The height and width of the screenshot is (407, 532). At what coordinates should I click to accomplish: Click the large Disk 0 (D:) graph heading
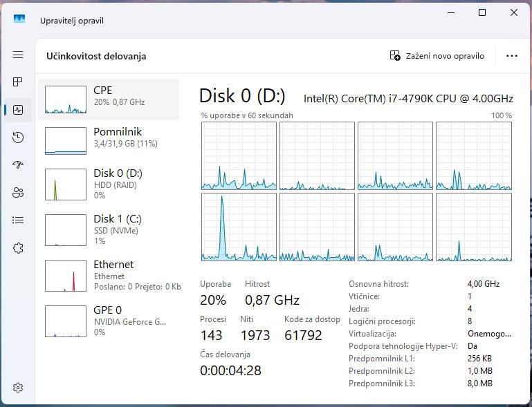242,95
